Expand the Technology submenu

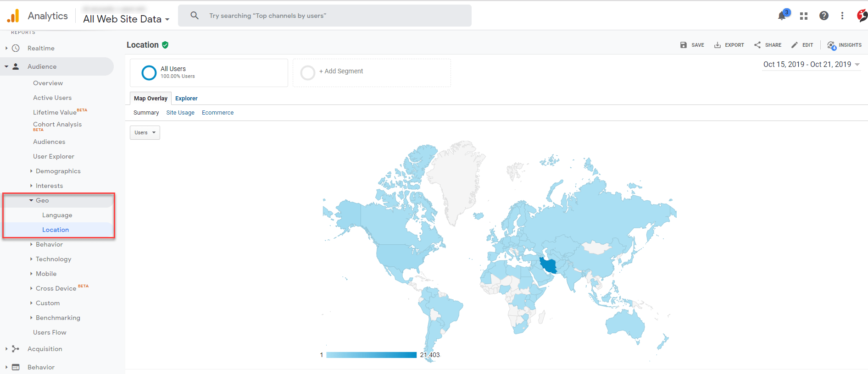tap(31, 259)
